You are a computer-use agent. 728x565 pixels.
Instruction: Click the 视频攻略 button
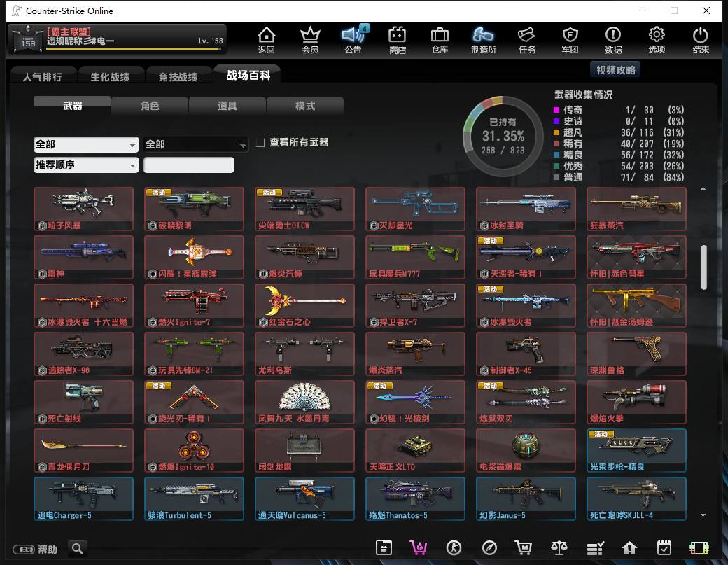615,70
